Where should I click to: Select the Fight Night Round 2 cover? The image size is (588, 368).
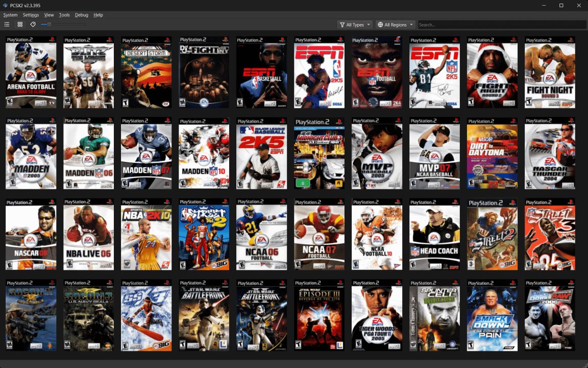click(493, 72)
